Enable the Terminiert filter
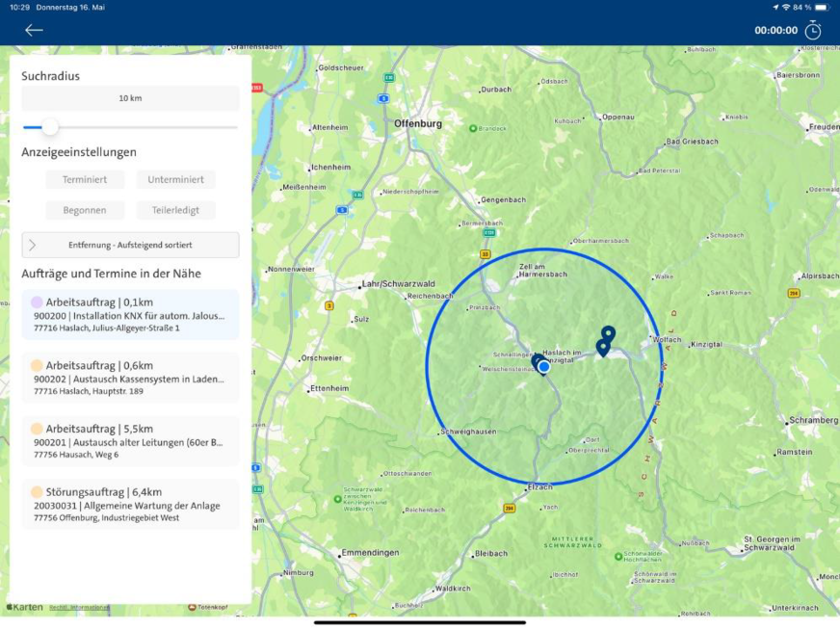The image size is (840, 629). pyautogui.click(x=84, y=179)
